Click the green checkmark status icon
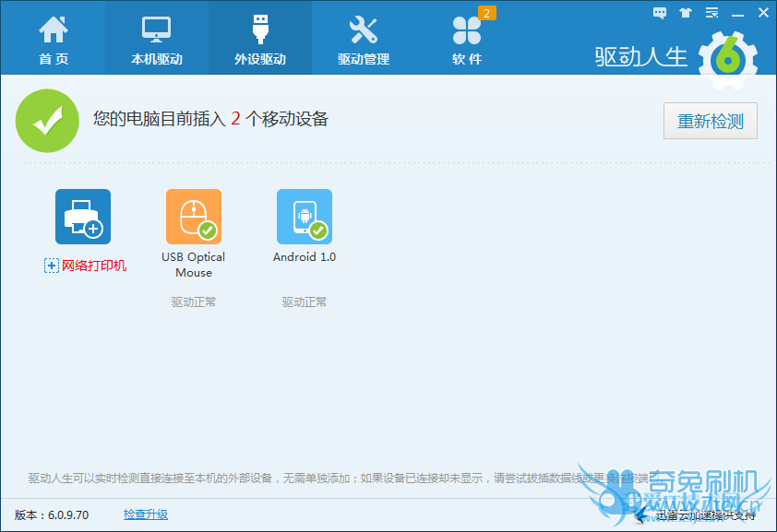 [x=48, y=121]
